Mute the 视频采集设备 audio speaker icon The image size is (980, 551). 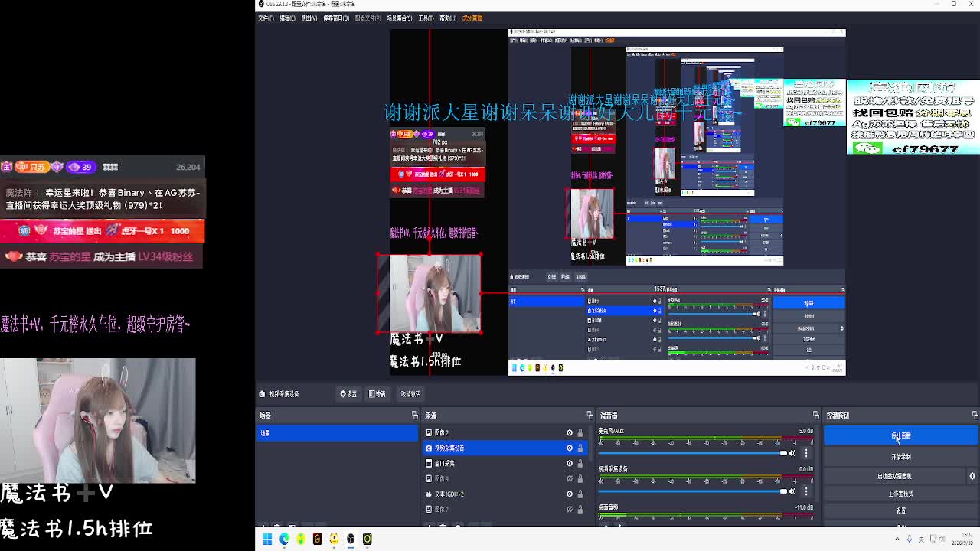[x=792, y=491]
